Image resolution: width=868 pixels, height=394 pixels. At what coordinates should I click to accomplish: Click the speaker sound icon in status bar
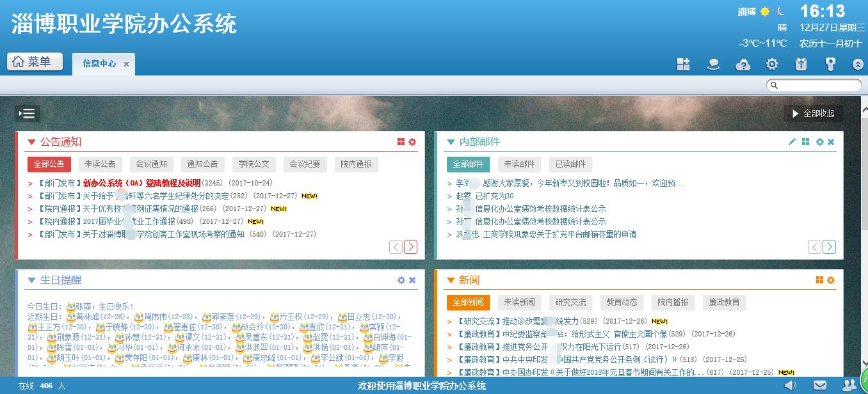(791, 385)
